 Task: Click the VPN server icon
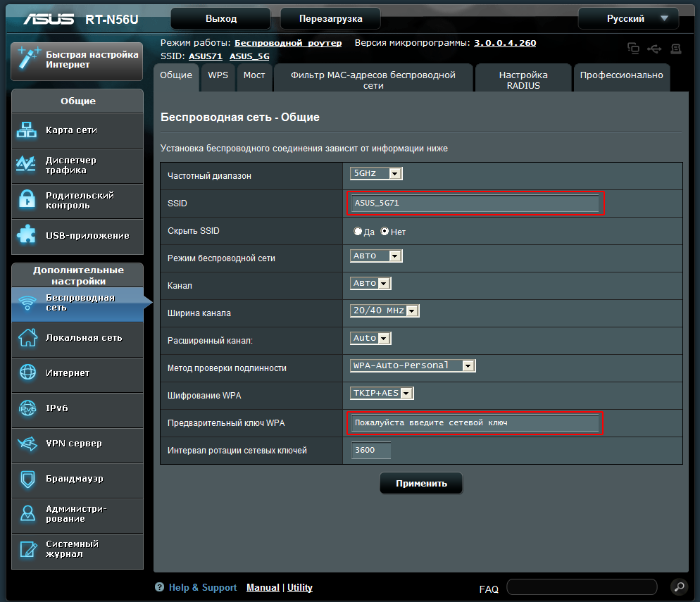tap(27, 444)
